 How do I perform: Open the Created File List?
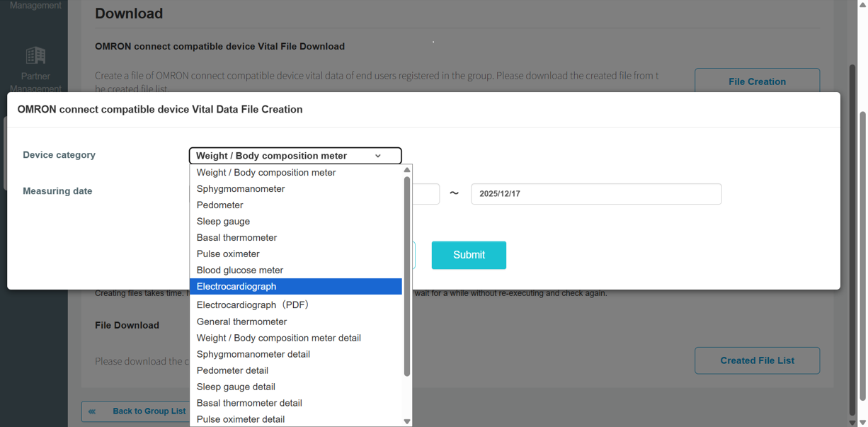[758, 360]
